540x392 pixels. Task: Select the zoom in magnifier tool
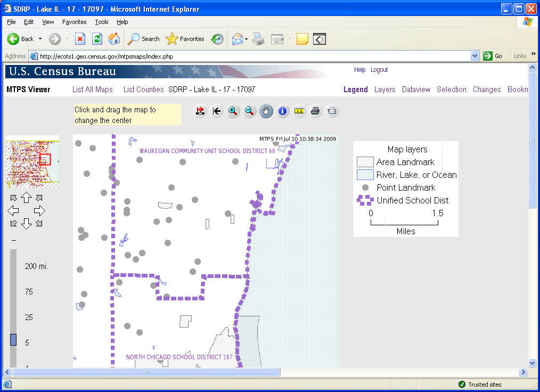(233, 111)
